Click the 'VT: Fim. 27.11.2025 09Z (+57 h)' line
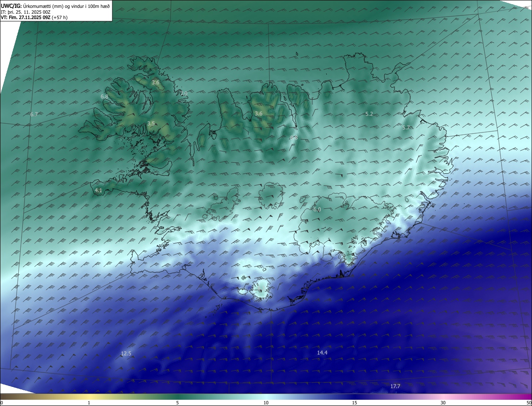532x406 pixels. point(34,17)
